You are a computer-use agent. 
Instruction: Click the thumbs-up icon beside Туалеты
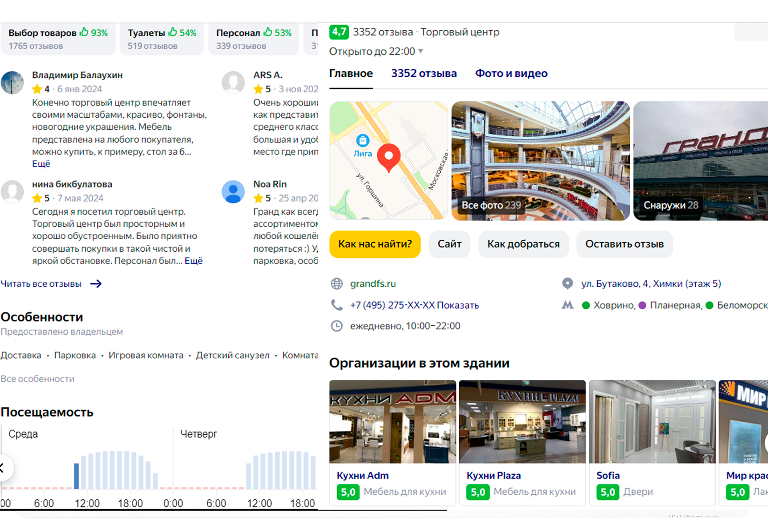[172, 32]
